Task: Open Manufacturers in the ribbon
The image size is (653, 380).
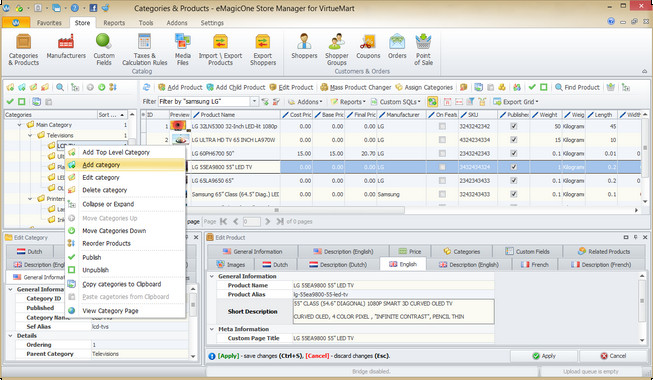Action: pos(66,47)
